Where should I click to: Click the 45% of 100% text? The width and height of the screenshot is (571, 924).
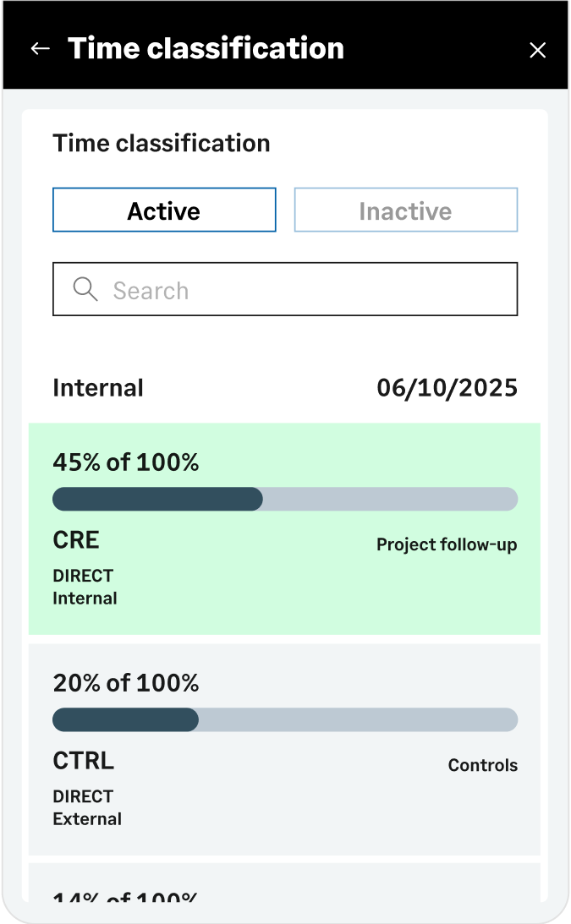click(126, 462)
